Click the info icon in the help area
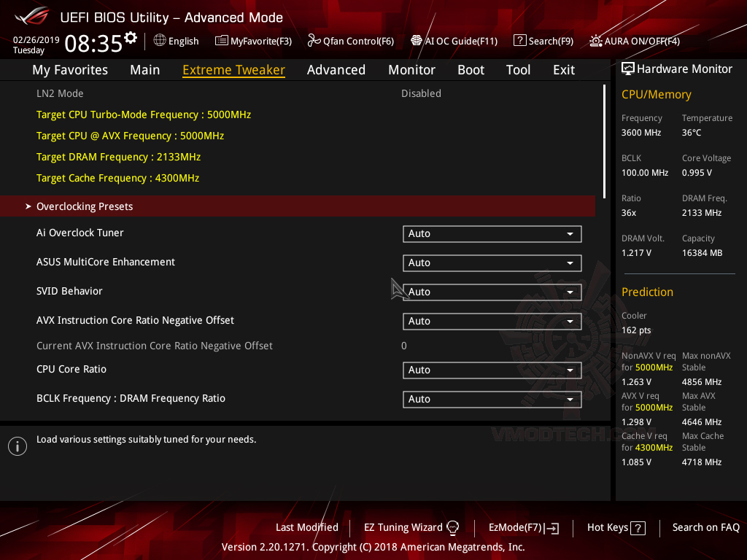The height and width of the screenshot is (560, 747). tap(18, 446)
